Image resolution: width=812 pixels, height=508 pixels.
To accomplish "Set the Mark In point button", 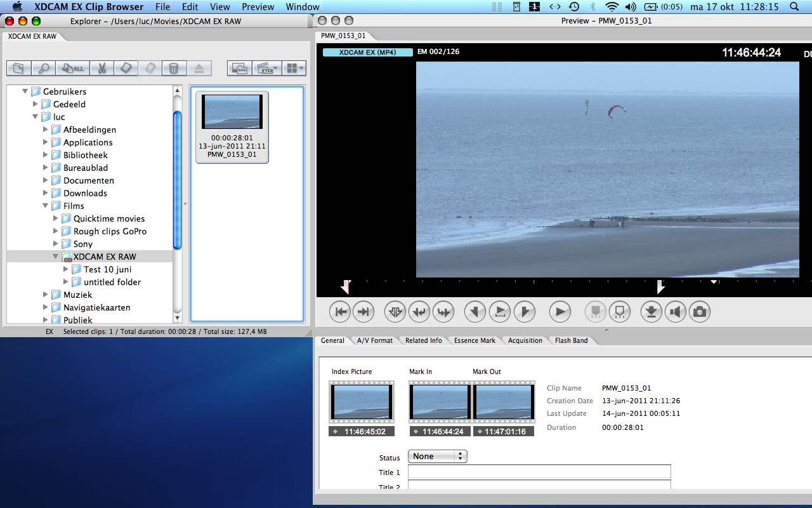I will [475, 312].
